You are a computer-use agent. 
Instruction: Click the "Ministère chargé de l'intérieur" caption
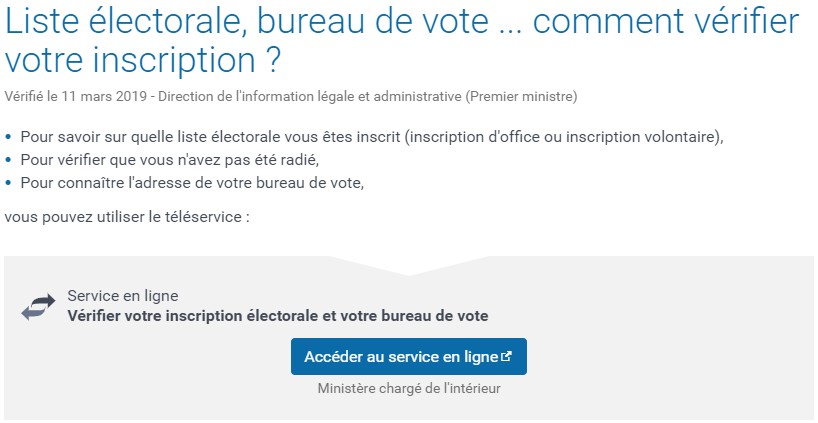pyautogui.click(x=409, y=389)
